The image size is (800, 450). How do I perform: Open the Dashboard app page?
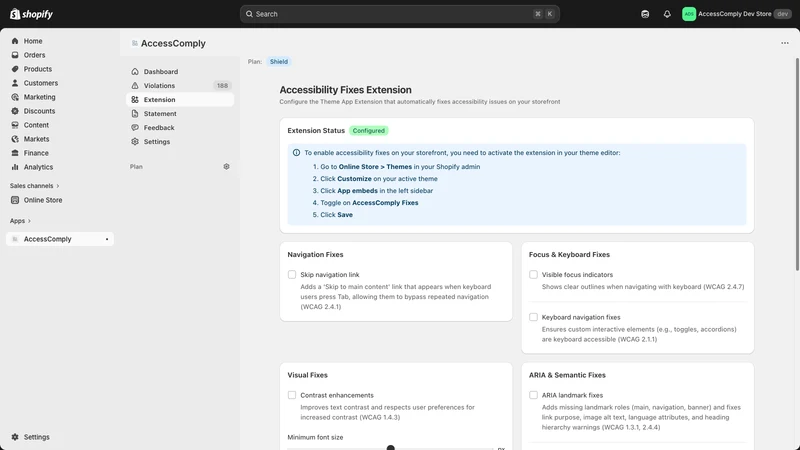pyautogui.click(x=180, y=71)
